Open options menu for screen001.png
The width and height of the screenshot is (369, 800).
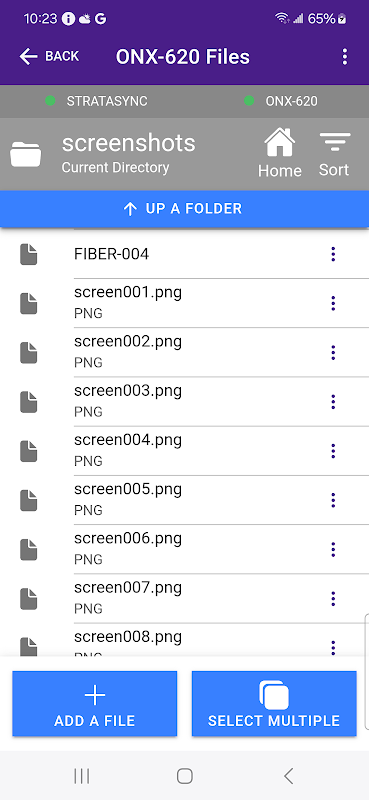click(x=333, y=303)
